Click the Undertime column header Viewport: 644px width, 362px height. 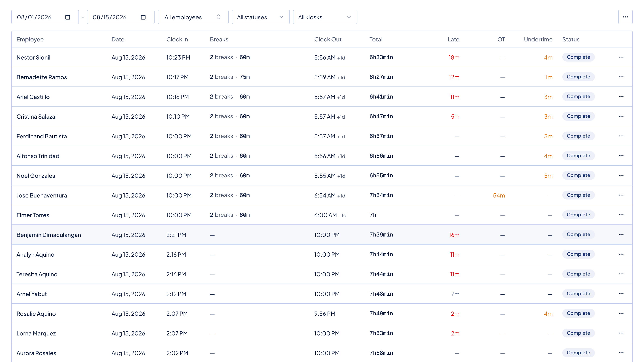click(x=538, y=39)
